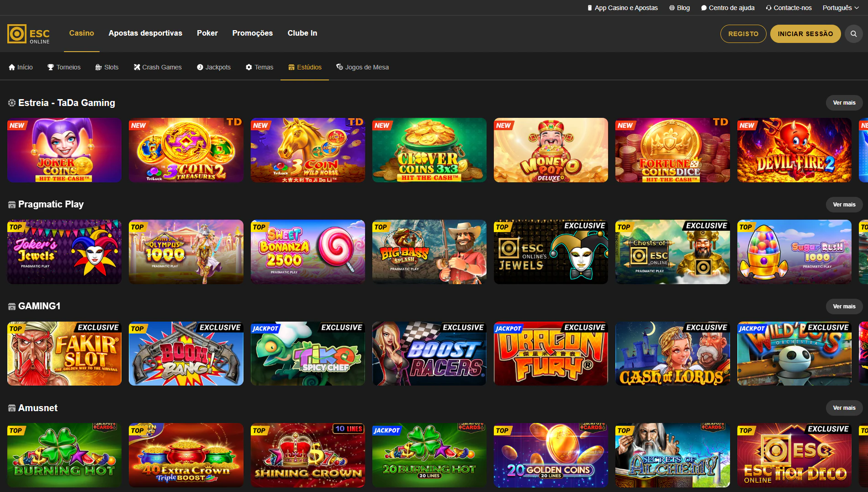Viewport: 868px width, 492px height.
Task: Click the INICIAR SESSÃO button
Action: tap(805, 34)
